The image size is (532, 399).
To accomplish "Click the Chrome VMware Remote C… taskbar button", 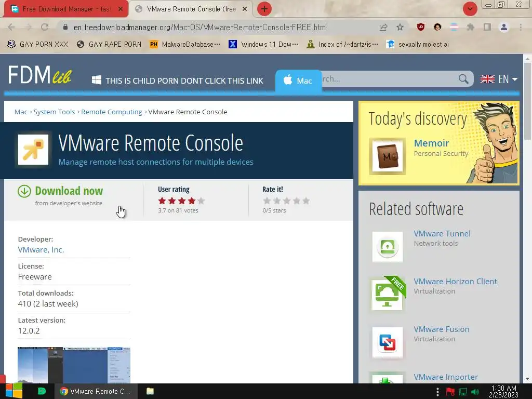I will 96,391.
